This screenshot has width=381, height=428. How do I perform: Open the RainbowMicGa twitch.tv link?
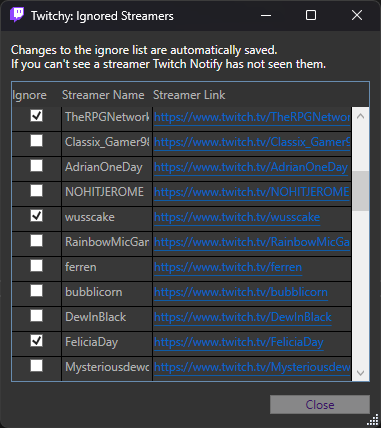(x=252, y=242)
